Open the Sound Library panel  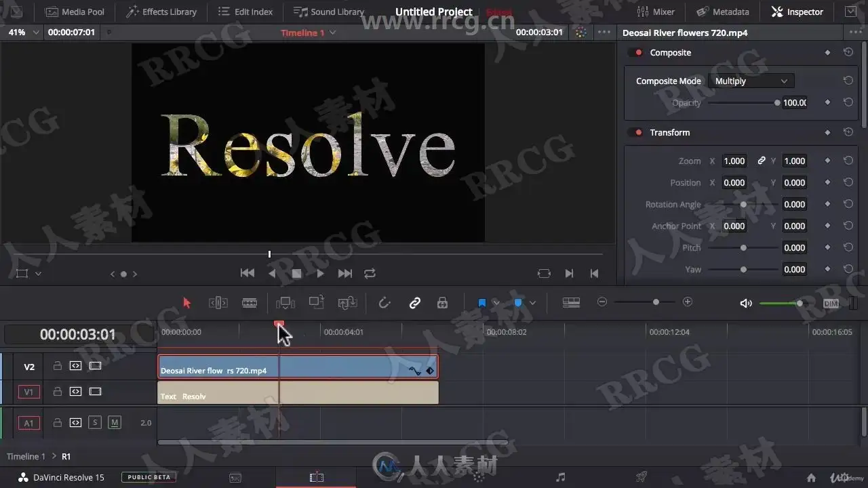pyautogui.click(x=329, y=12)
